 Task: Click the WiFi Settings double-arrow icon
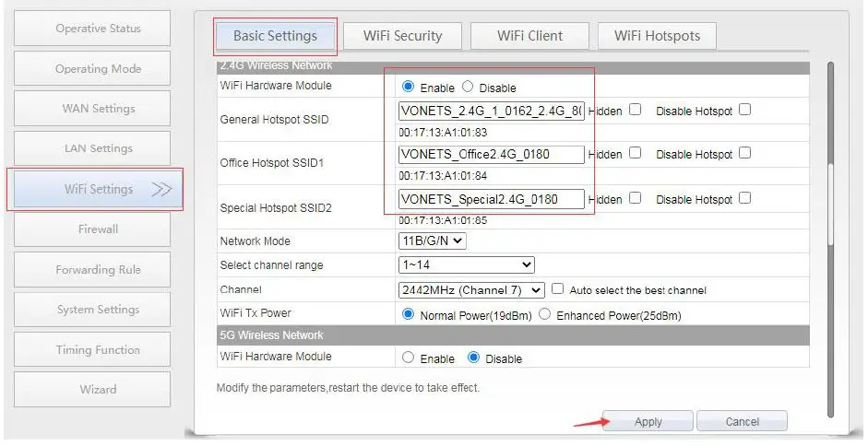[161, 190]
